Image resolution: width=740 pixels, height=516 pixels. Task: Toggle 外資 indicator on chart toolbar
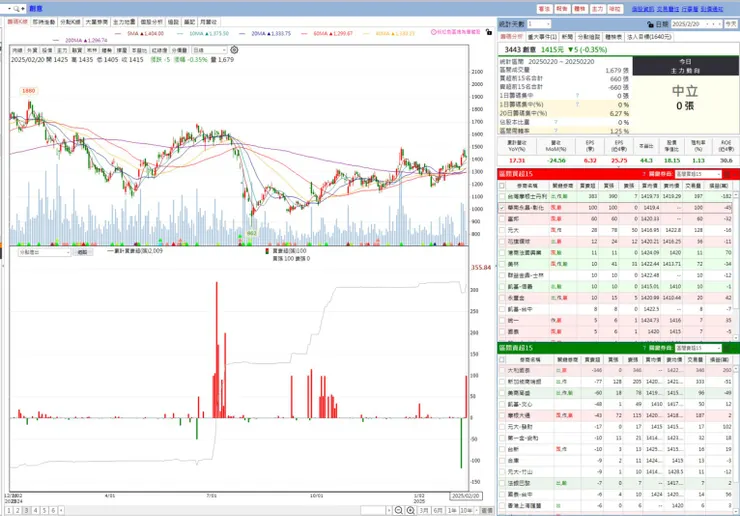[x=32, y=50]
